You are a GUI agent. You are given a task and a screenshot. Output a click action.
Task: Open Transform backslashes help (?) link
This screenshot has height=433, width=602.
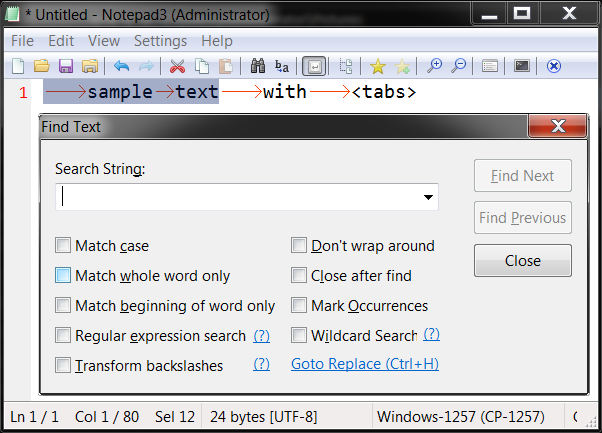tap(261, 364)
